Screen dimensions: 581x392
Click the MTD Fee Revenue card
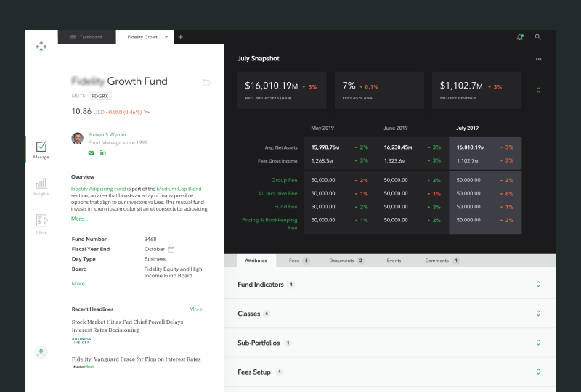pyautogui.click(x=476, y=90)
